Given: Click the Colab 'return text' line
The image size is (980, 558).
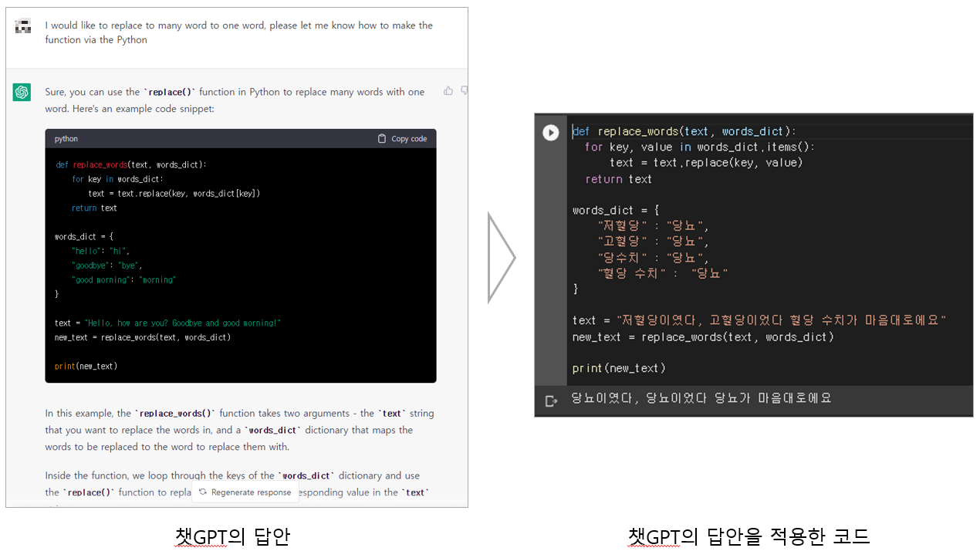Looking at the screenshot, I should (618, 178).
